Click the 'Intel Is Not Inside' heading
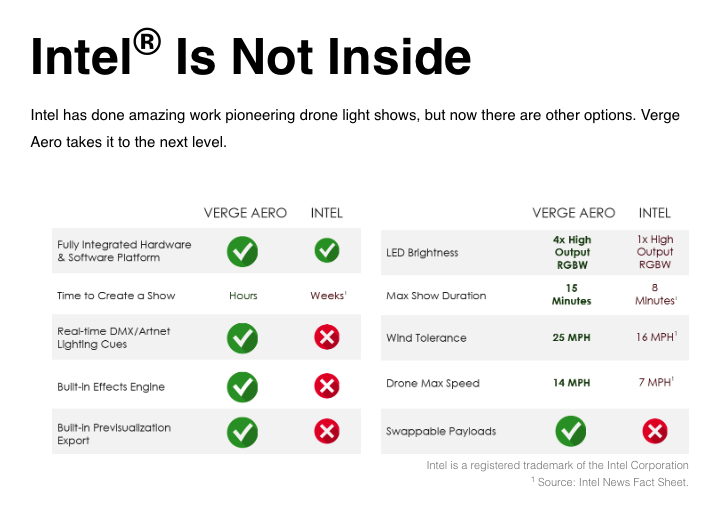The height and width of the screenshot is (512, 711). point(251,54)
